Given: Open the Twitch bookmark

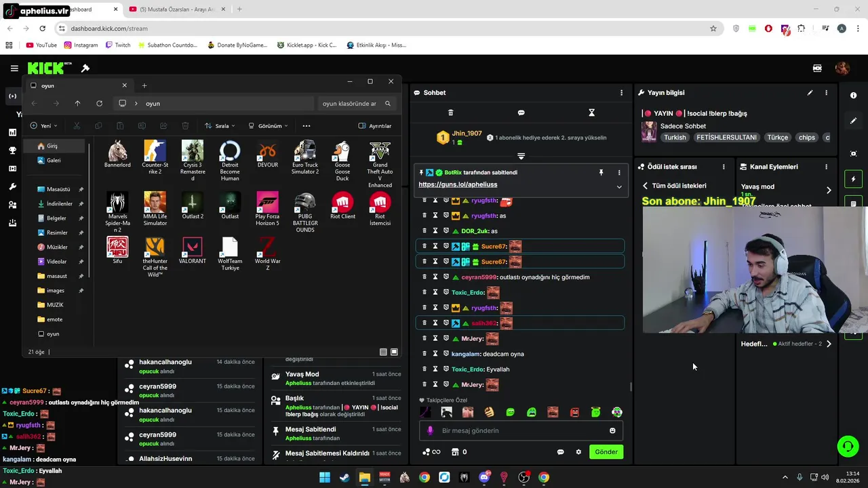Looking at the screenshot, I should point(117,45).
